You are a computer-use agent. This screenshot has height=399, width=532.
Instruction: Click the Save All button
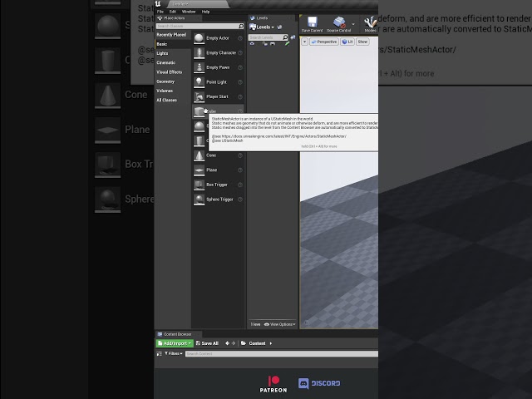click(x=207, y=343)
